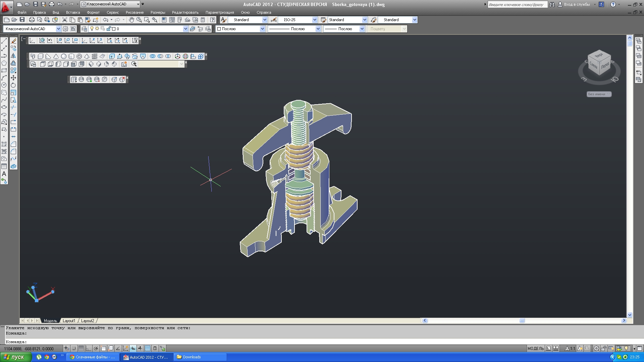The width and height of the screenshot is (644, 362).
Task: Click the solid Union icon
Action: click(x=153, y=56)
